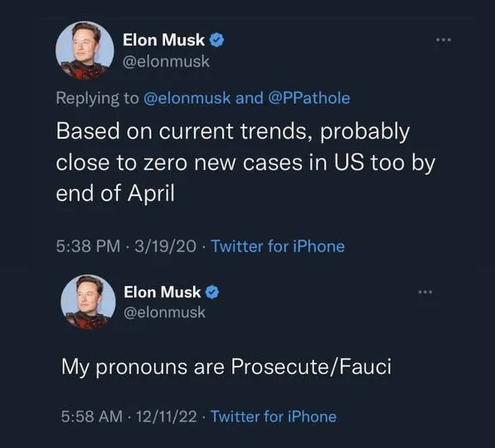
Task: Click the 'end of April' text line
Action: [115, 193]
